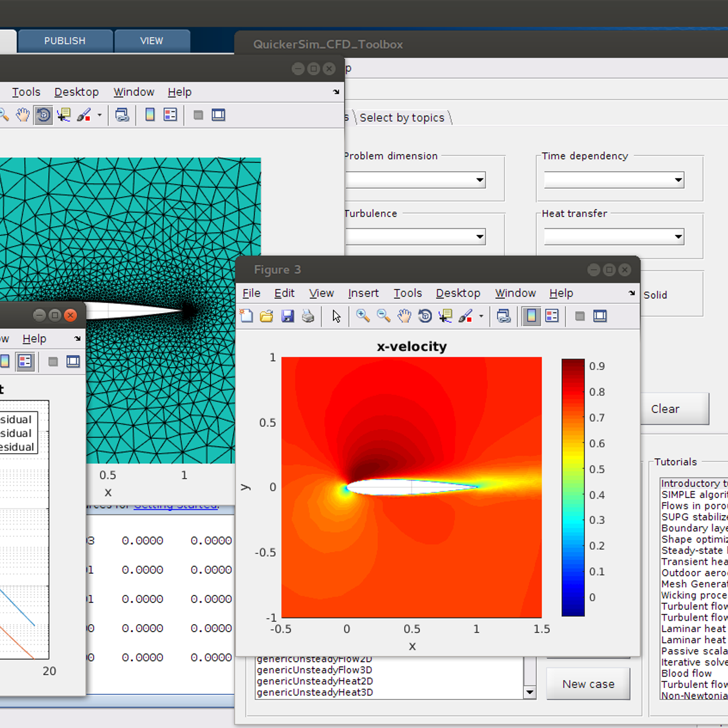The image size is (728, 728).
Task: Select the Pan tool in Figure 3
Action: click(405, 315)
